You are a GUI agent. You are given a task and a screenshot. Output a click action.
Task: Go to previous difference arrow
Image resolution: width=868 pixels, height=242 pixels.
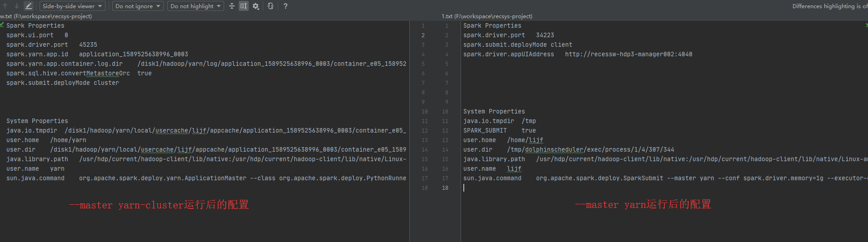tap(5, 6)
